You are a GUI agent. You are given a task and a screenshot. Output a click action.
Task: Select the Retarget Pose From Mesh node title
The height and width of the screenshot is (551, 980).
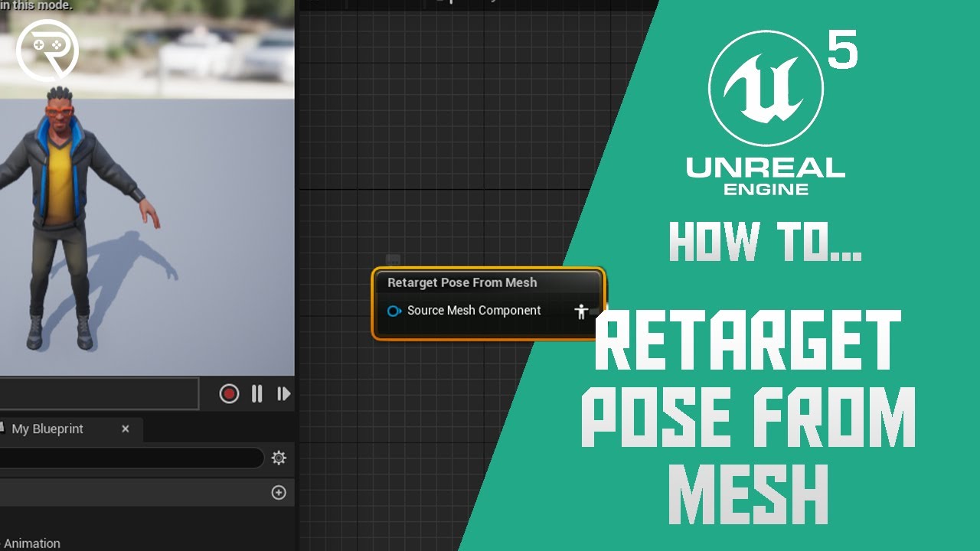click(x=462, y=282)
